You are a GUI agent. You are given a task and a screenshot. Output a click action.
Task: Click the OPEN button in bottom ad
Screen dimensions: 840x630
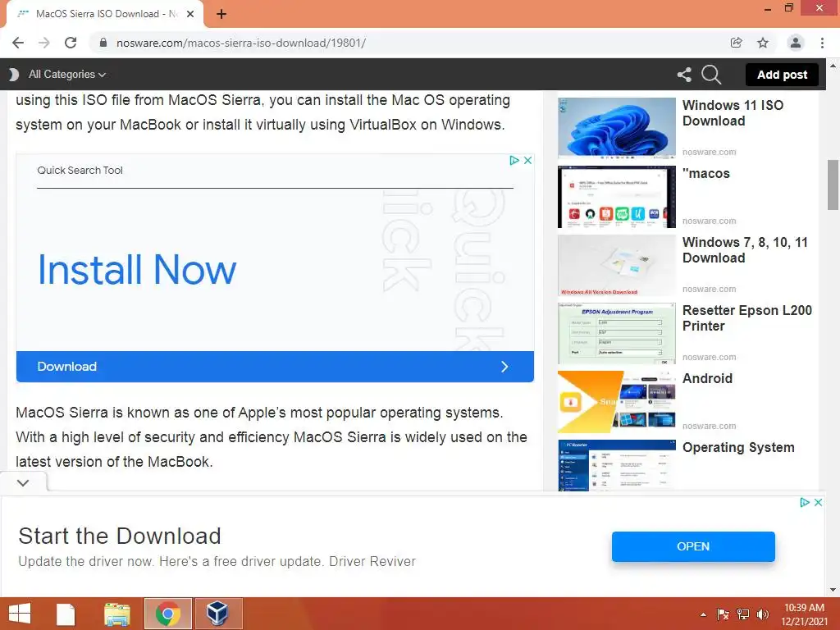[x=693, y=546]
